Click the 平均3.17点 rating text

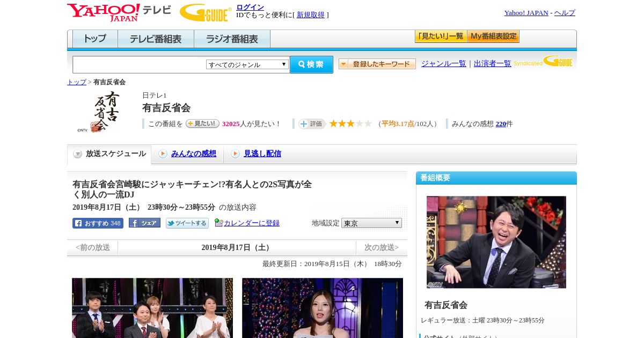click(x=398, y=124)
